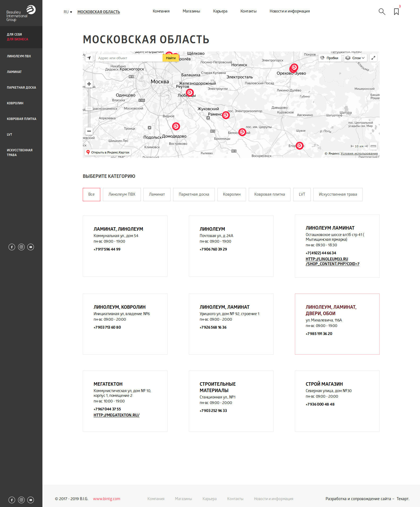The height and width of the screenshot is (507, 420).
Task: Zoom in the map with plus button
Action: click(89, 84)
